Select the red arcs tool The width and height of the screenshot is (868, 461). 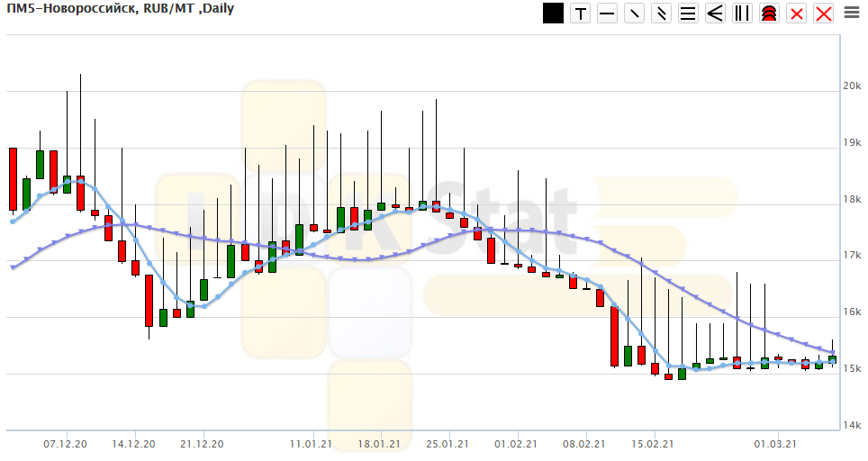[769, 14]
